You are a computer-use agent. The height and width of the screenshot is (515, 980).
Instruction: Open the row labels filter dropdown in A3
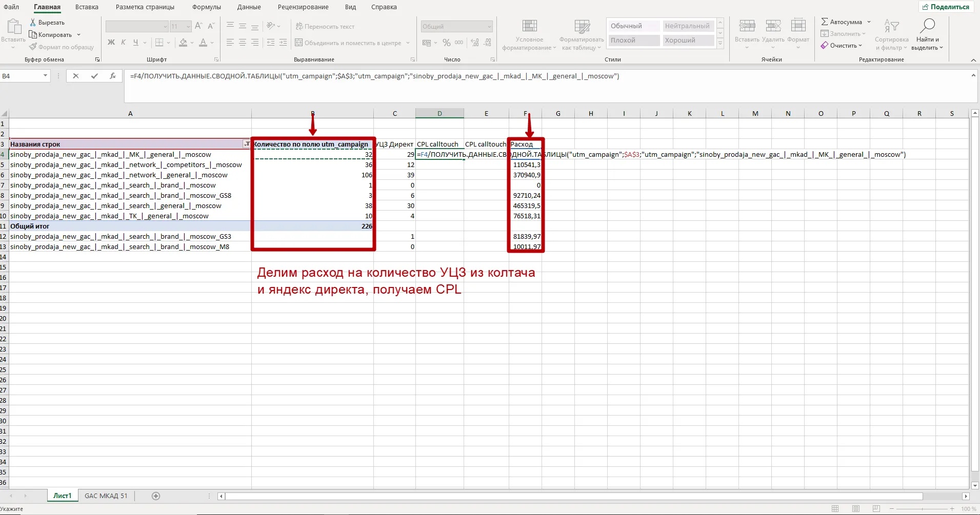coord(246,144)
